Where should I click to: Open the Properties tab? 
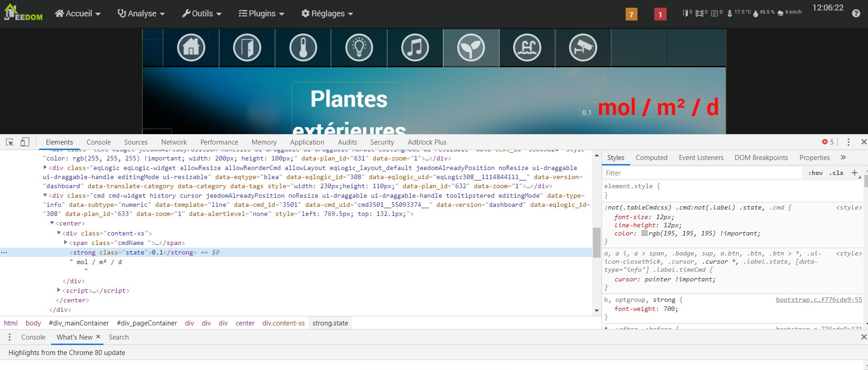click(x=814, y=158)
